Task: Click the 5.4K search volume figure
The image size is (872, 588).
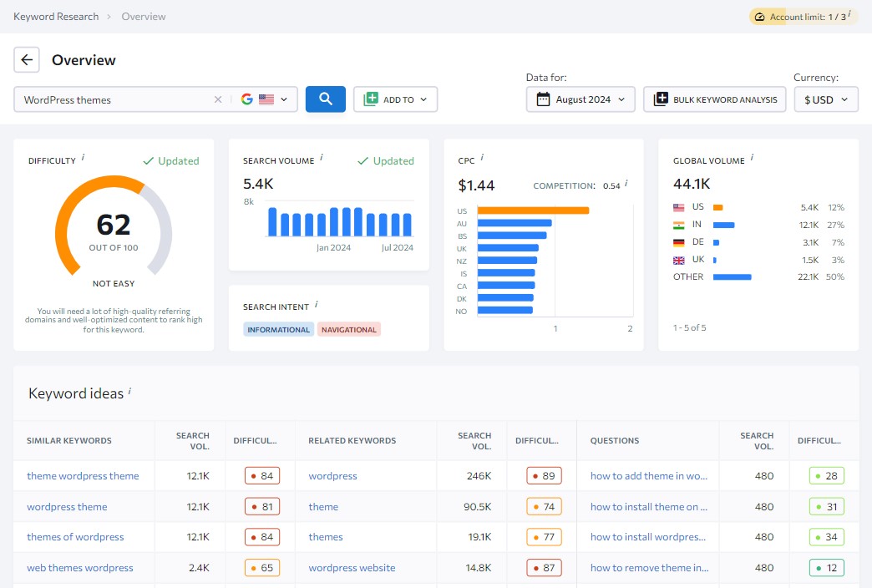Action: pyautogui.click(x=258, y=184)
